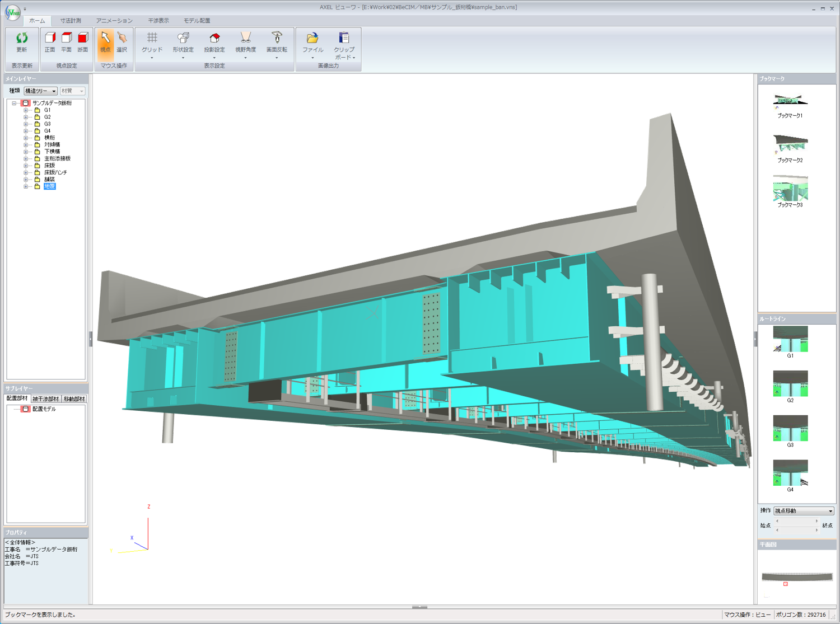
Task: Switch to the 干渉表示 ribbon tab
Action: [x=158, y=21]
